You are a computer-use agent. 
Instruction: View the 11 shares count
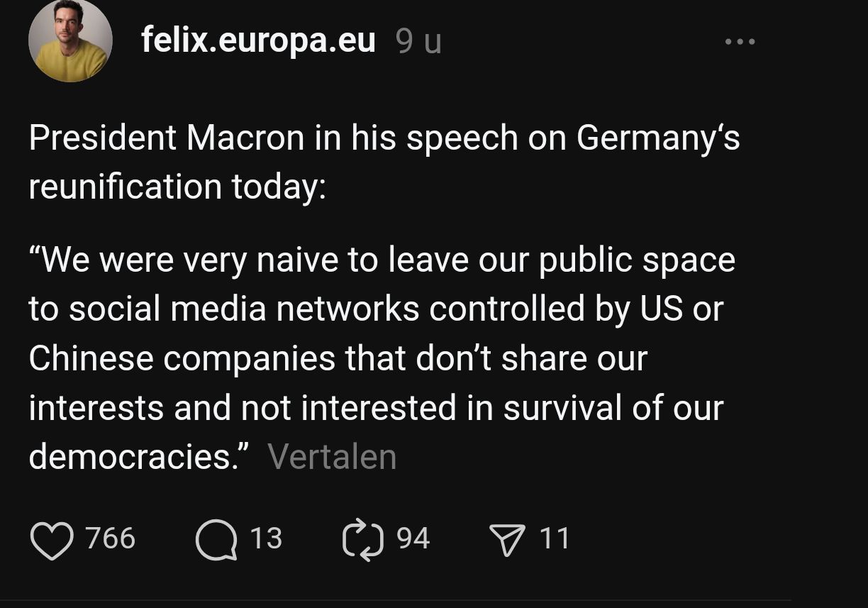click(x=556, y=539)
